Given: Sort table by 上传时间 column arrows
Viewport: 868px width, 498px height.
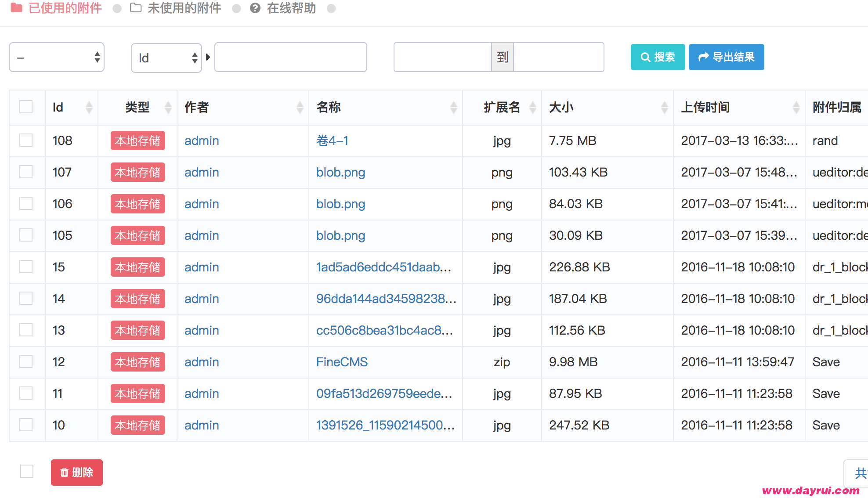Looking at the screenshot, I should [x=796, y=108].
